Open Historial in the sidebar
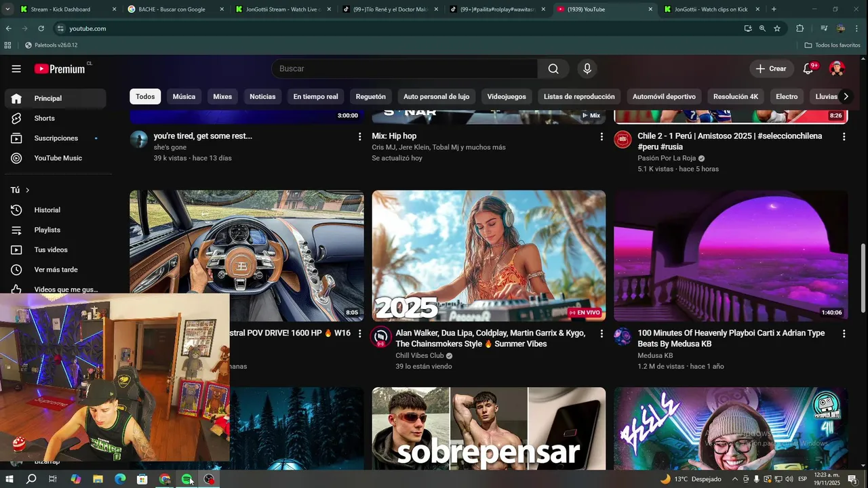The width and height of the screenshot is (868, 488). 56,210
